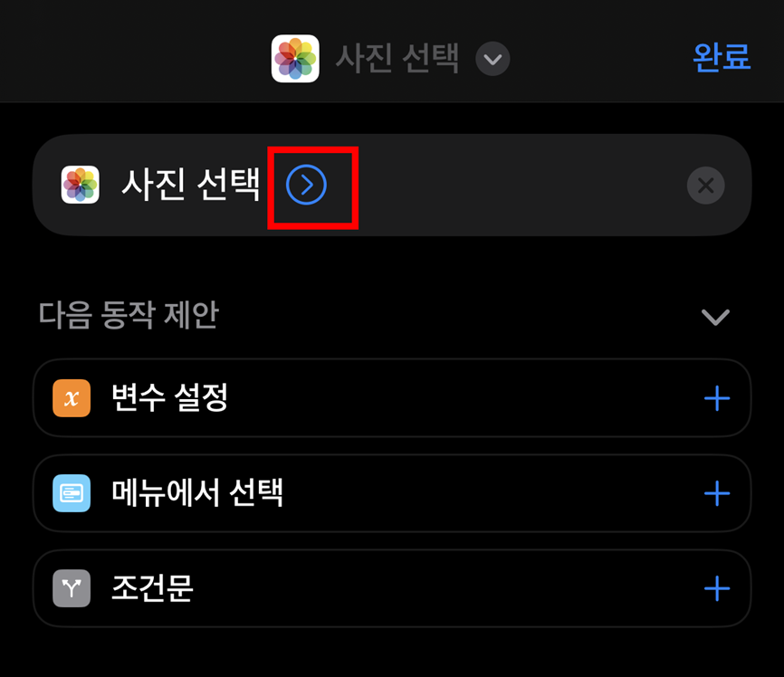Add 조건문 action with plus
Screen dimensions: 784x677
pos(717,588)
